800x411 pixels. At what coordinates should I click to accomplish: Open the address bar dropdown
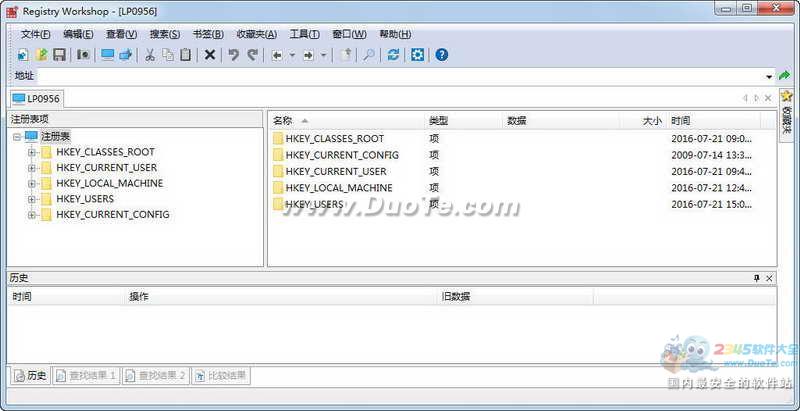(769, 76)
